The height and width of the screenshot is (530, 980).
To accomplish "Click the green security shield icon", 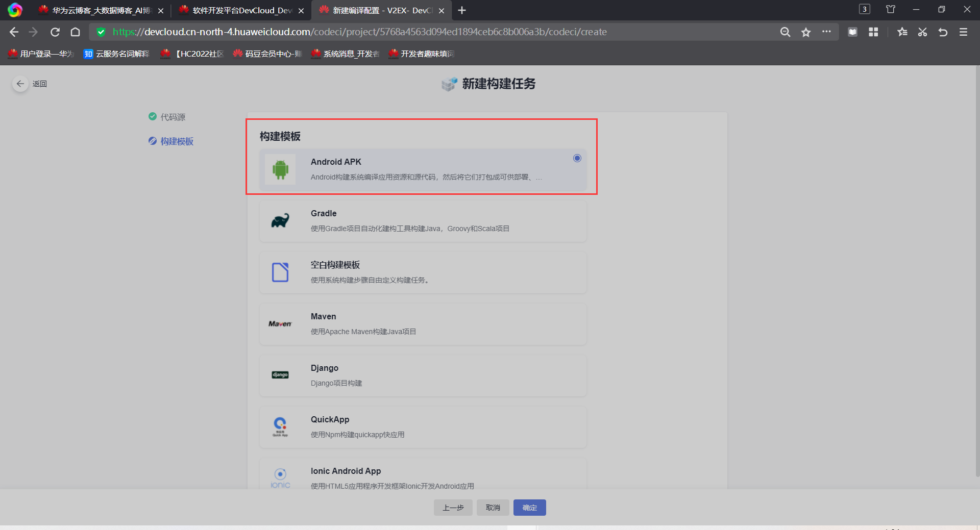I will [101, 32].
